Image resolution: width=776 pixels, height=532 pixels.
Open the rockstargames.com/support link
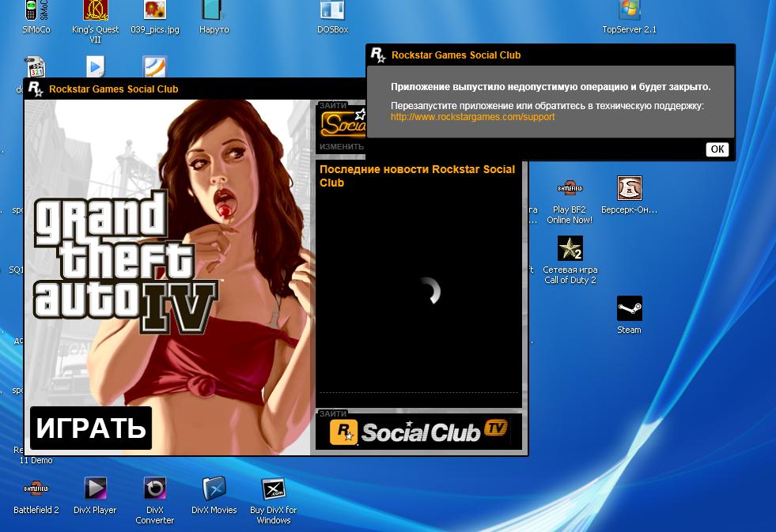tap(472, 117)
